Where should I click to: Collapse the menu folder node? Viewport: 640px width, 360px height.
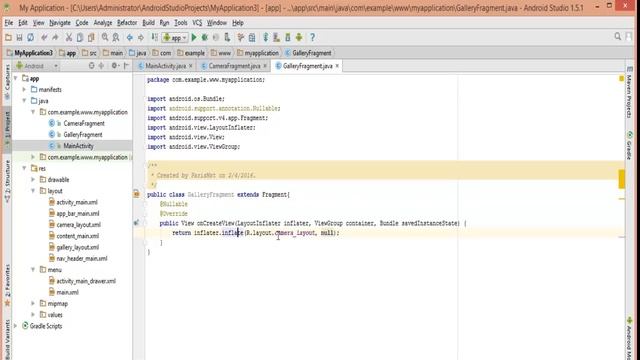33,269
